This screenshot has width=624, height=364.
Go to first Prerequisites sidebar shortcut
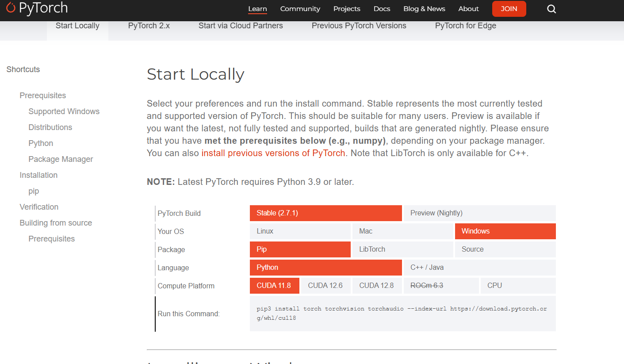click(x=43, y=96)
